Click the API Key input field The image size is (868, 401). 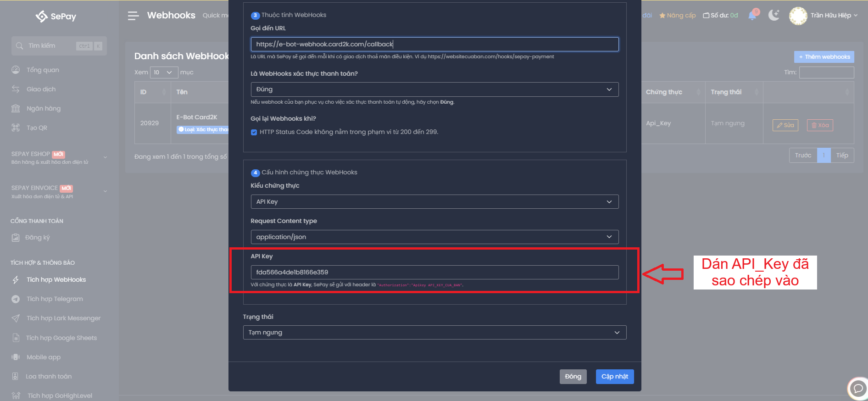pos(434,273)
